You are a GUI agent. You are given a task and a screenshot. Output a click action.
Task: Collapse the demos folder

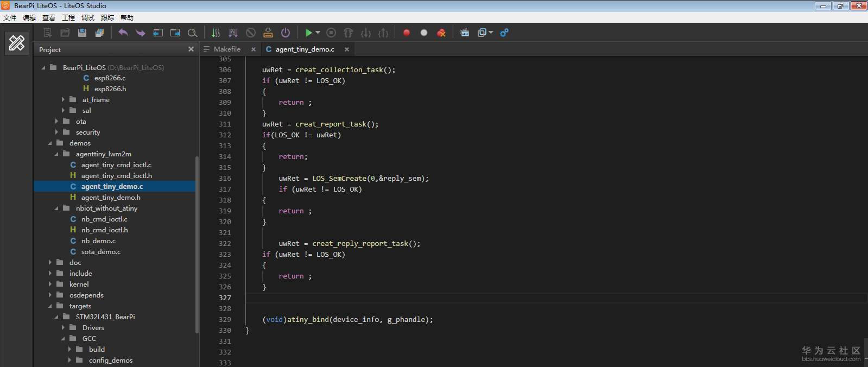pos(50,143)
